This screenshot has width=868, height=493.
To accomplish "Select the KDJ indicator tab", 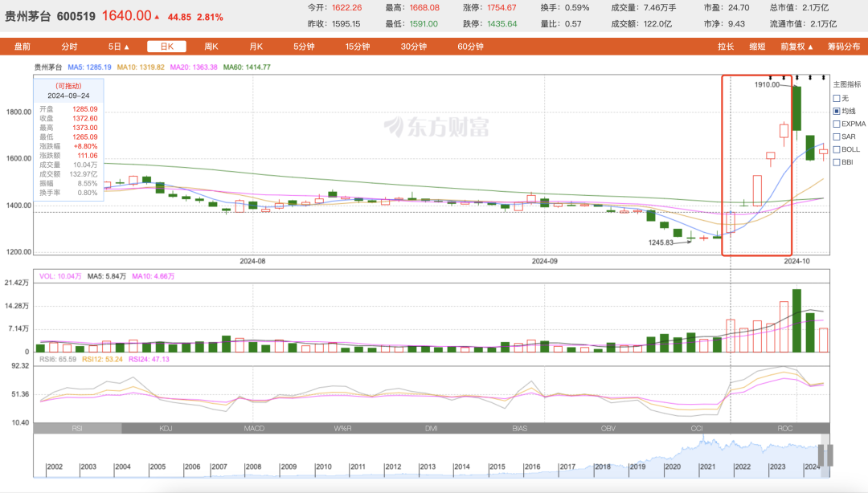I will [x=166, y=428].
